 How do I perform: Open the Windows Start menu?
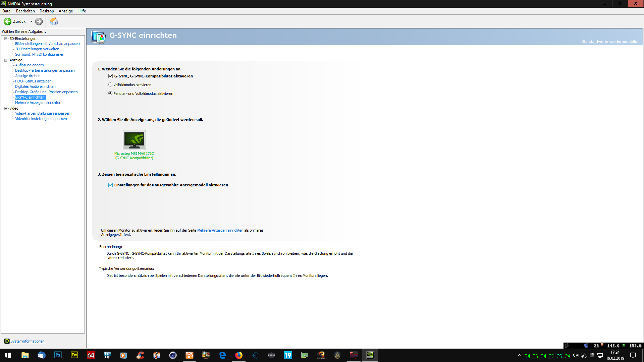click(8, 355)
